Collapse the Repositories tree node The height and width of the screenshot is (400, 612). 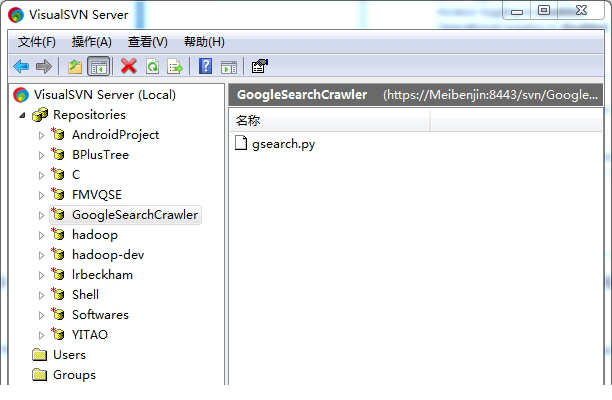tap(22, 115)
